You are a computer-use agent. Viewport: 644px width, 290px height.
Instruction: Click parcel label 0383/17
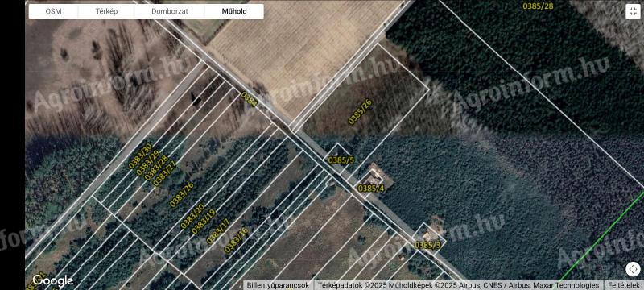218,232
